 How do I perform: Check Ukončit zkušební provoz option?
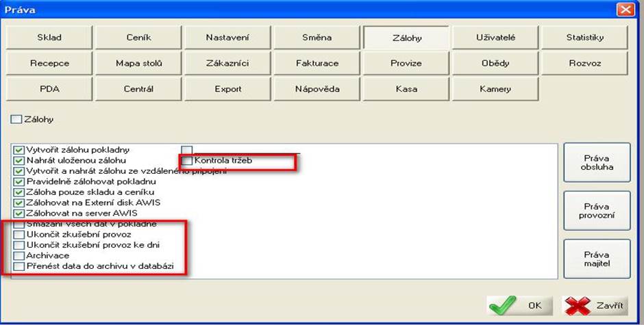tap(18, 235)
